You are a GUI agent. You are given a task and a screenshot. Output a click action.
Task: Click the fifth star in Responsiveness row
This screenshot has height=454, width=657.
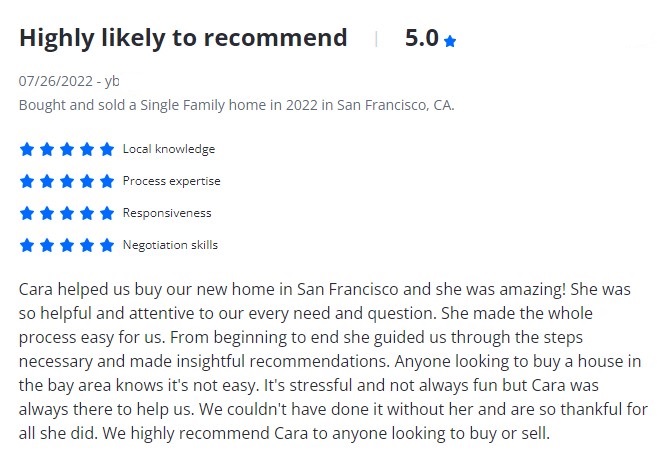[x=107, y=213]
